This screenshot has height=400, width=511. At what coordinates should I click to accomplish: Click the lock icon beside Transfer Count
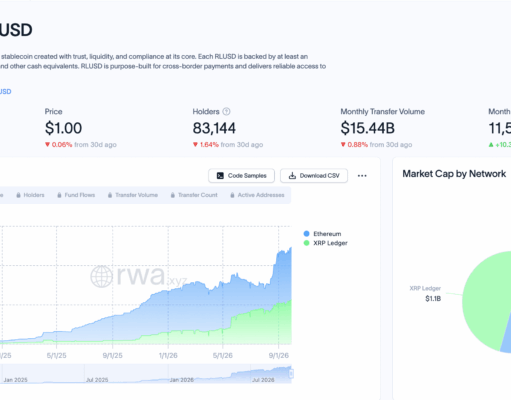(x=172, y=195)
